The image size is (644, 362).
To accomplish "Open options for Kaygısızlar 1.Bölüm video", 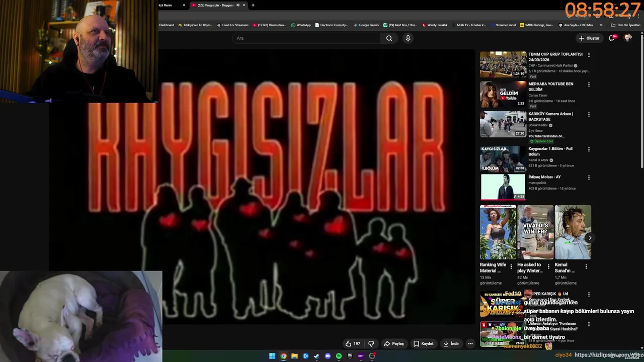I will [589, 149].
